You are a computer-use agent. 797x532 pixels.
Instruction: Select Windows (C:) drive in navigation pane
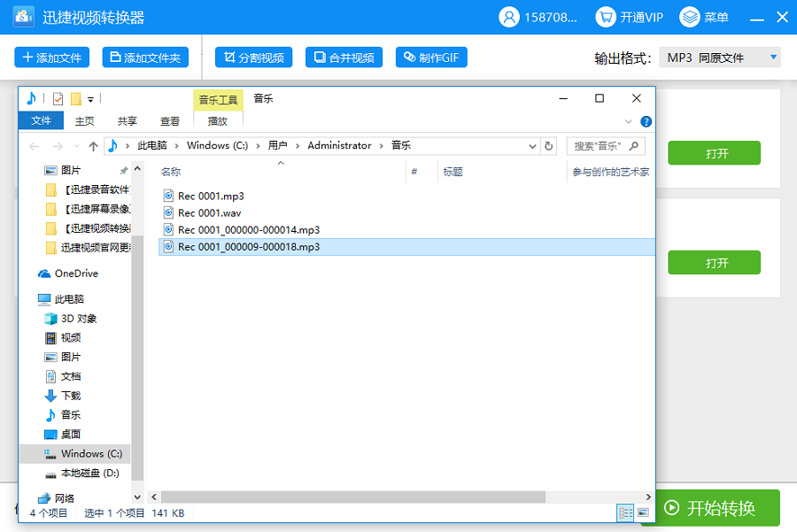pos(74,453)
